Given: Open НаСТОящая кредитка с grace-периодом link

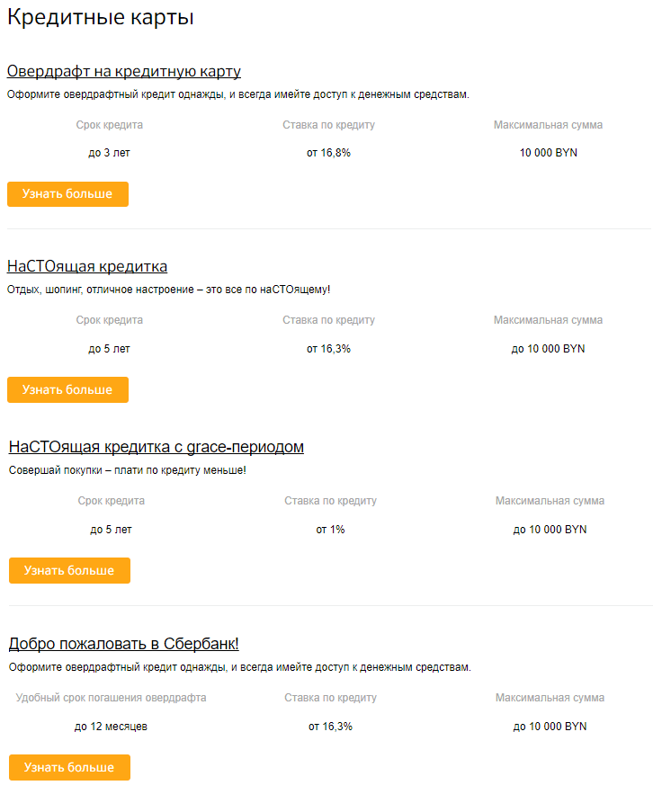Looking at the screenshot, I should [x=157, y=447].
